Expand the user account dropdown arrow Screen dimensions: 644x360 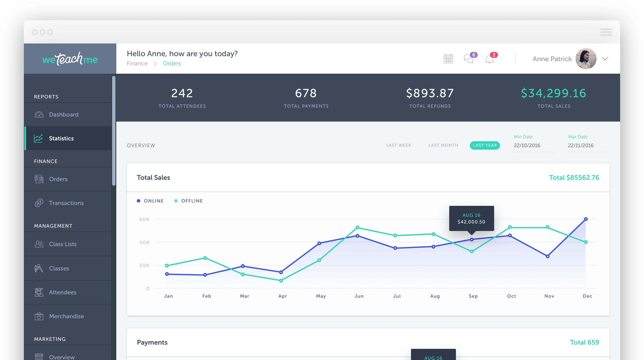[x=605, y=59]
